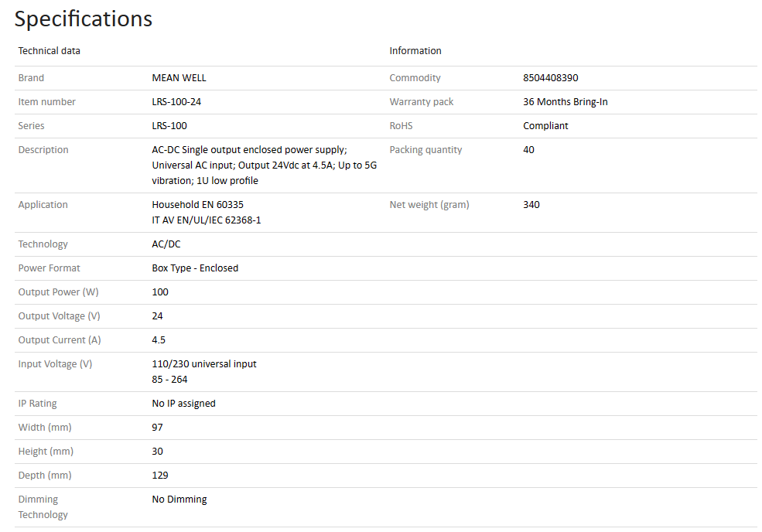The height and width of the screenshot is (532, 762).
Task: Click the AC-DC Single output description text
Action: (x=249, y=150)
